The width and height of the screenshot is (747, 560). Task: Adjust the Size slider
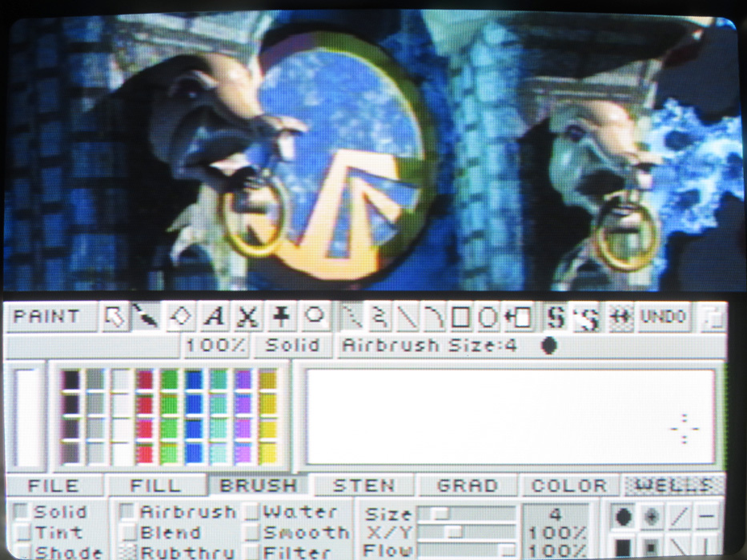[467, 514]
